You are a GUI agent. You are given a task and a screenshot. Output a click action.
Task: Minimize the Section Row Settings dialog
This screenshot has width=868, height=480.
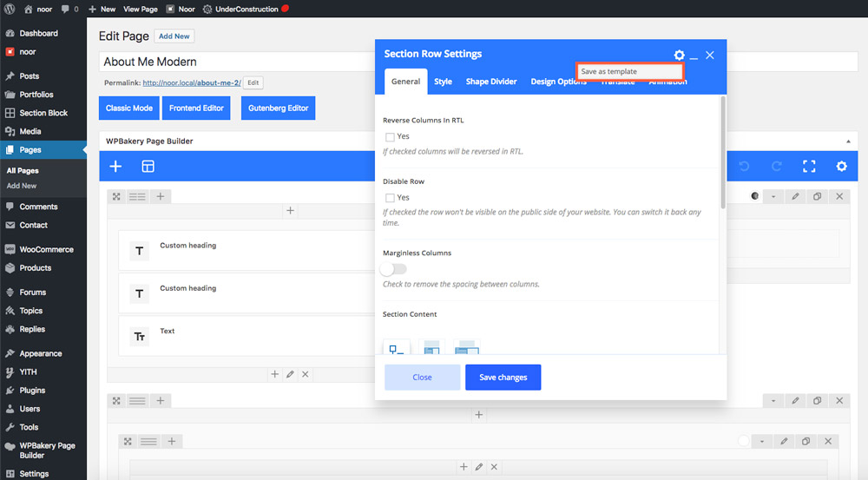pos(694,56)
